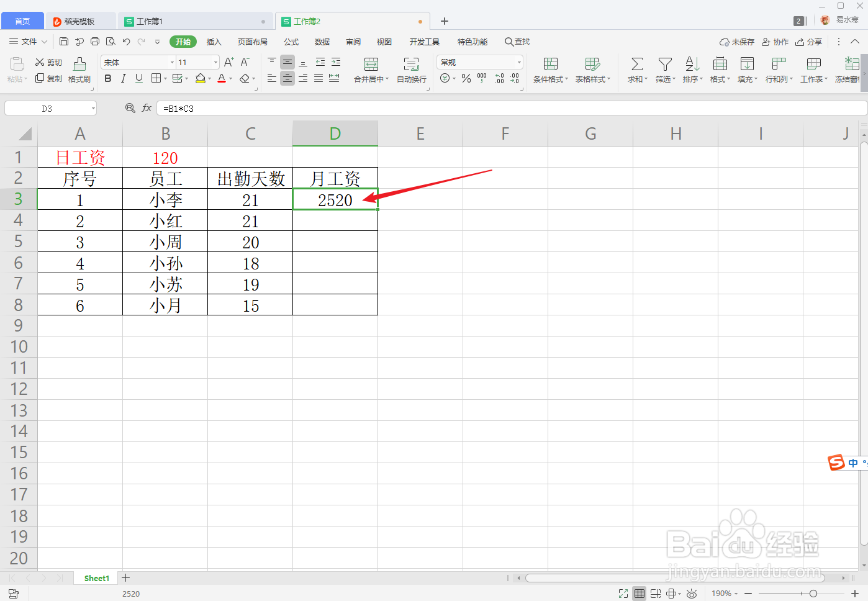Image resolution: width=868 pixels, height=601 pixels.
Task: Click the Find (查找) button
Action: (x=517, y=42)
